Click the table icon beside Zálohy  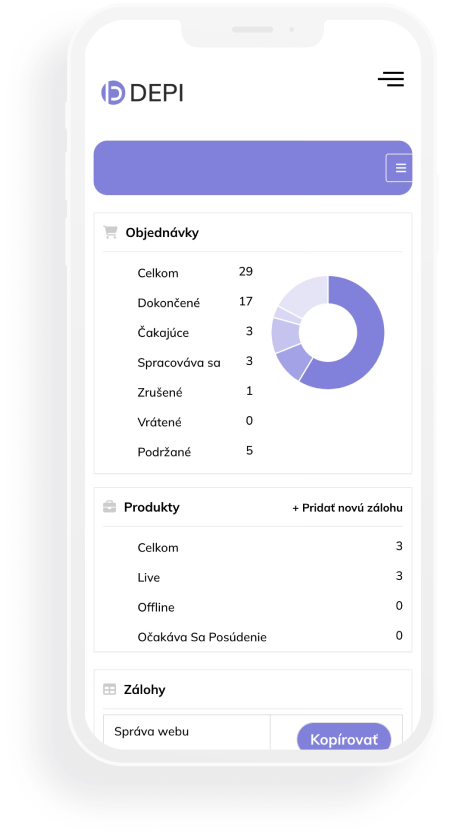pyautogui.click(x=109, y=689)
